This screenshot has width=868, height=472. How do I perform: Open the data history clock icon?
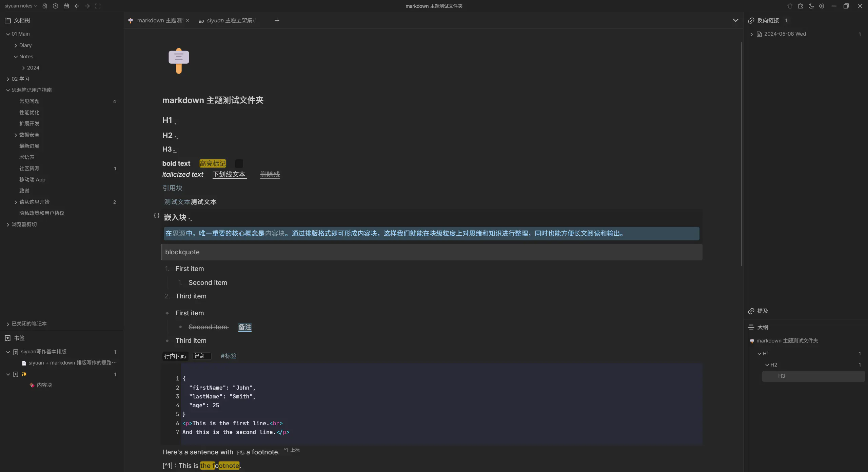pyautogui.click(x=55, y=6)
